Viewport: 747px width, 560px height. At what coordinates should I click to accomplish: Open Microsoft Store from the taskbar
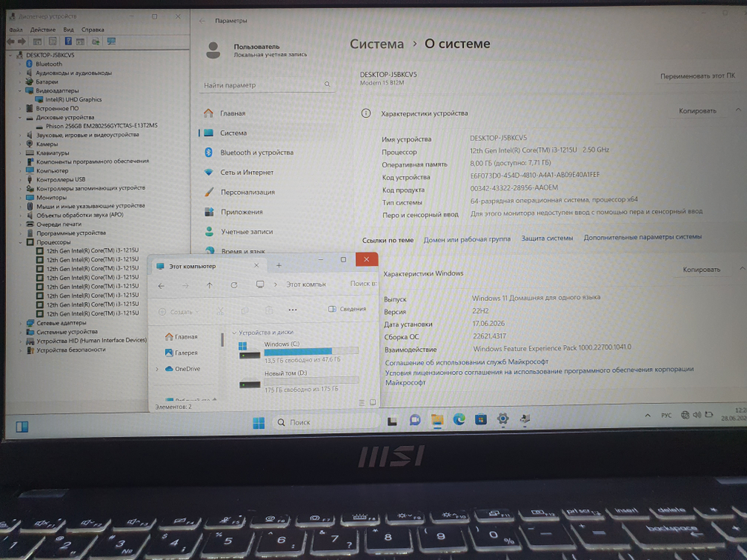tap(480, 419)
